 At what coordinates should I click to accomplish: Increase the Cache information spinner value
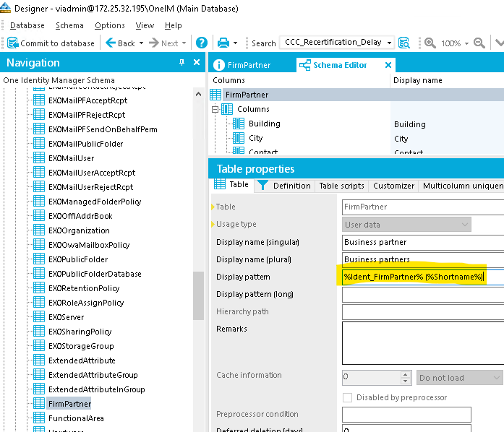406,373
